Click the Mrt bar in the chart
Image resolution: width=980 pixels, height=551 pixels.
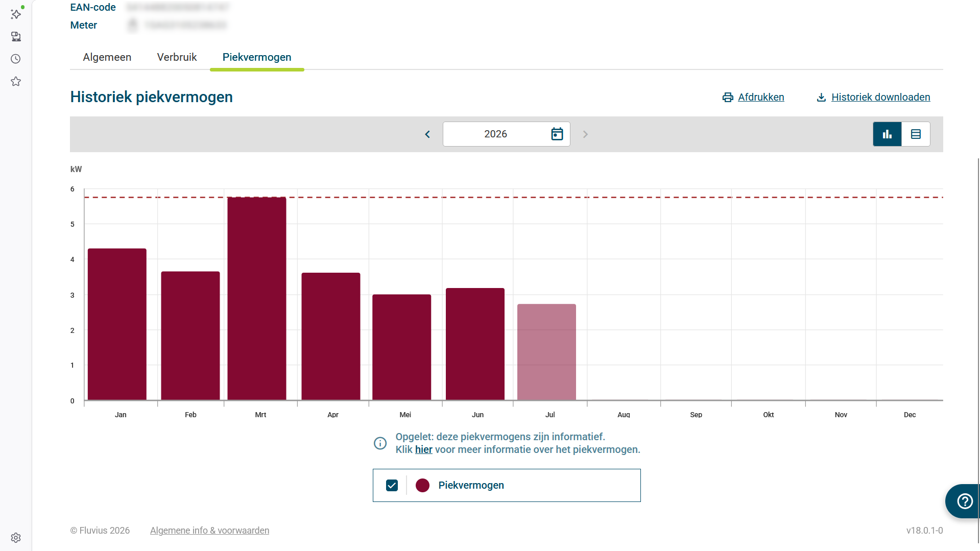click(x=257, y=298)
